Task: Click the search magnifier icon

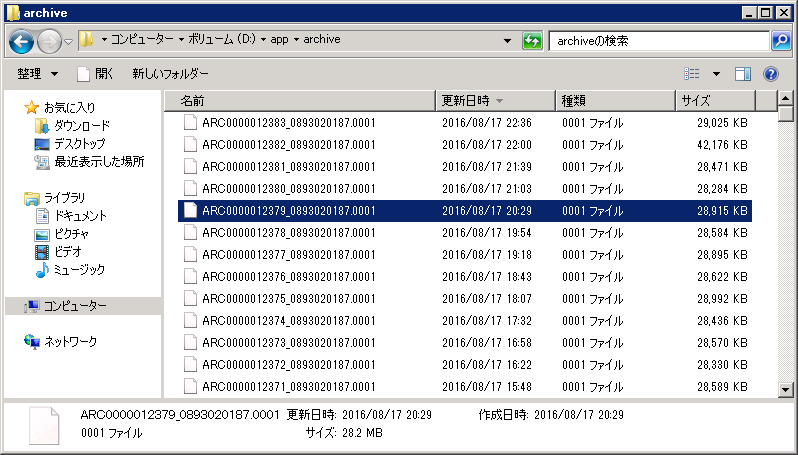Action: pos(781,41)
